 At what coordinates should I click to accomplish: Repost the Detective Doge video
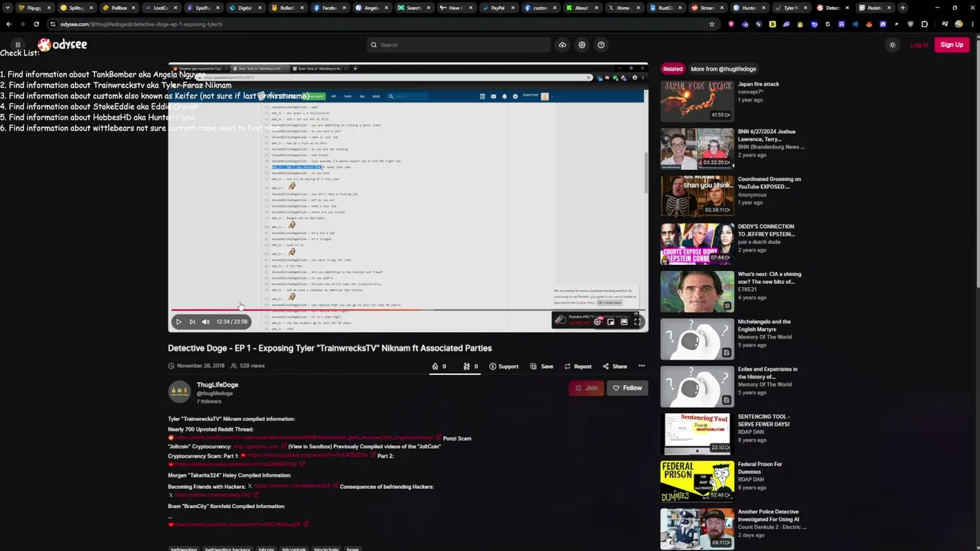coord(578,367)
